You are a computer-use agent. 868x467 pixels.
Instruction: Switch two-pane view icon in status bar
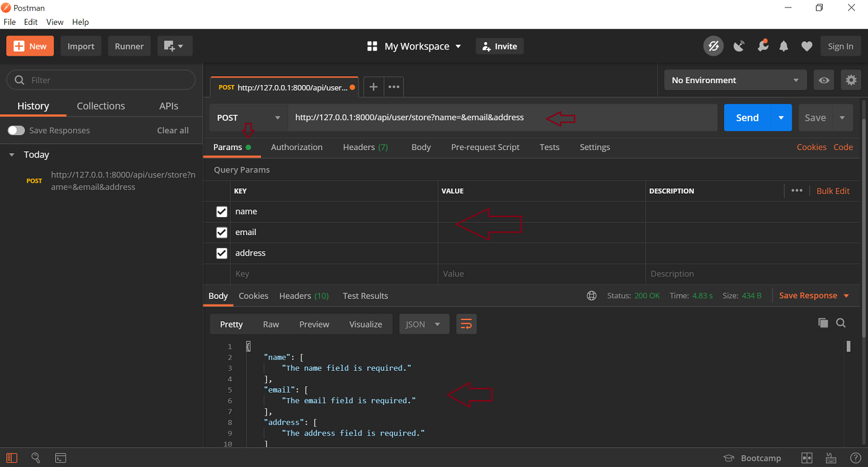tap(807, 458)
